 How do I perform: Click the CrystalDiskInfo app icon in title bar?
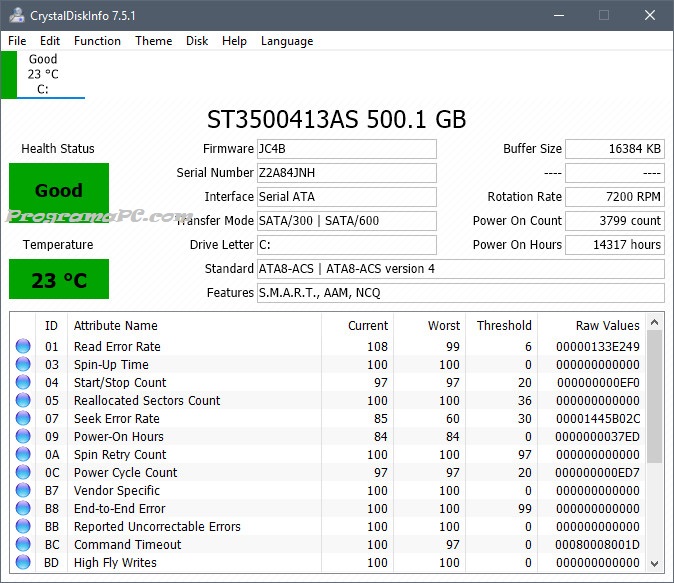(x=15, y=15)
